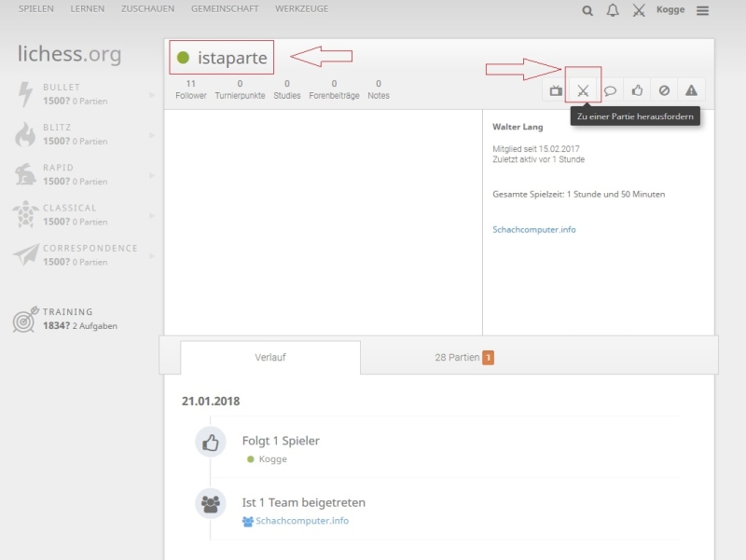Watch istaparte's games via TV icon
This screenshot has width=746, height=560.
pos(556,90)
